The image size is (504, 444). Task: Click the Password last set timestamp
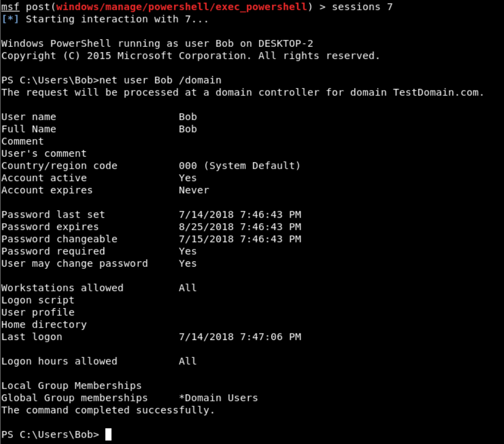click(x=240, y=214)
